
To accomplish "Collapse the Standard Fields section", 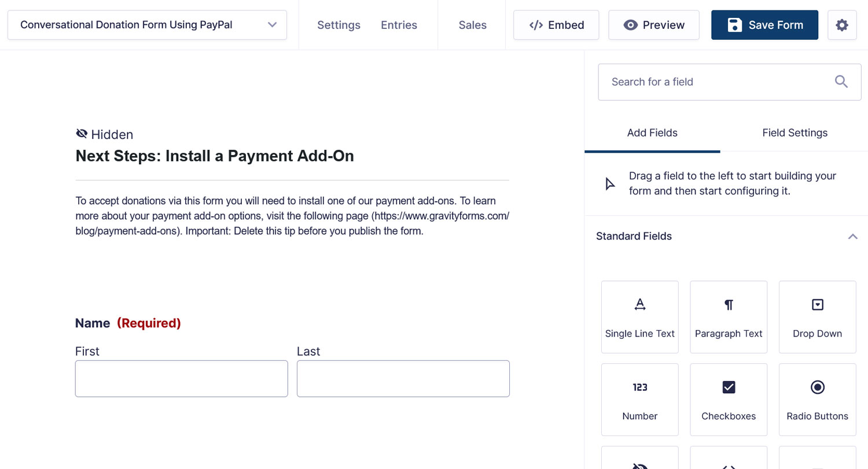I will click(852, 236).
